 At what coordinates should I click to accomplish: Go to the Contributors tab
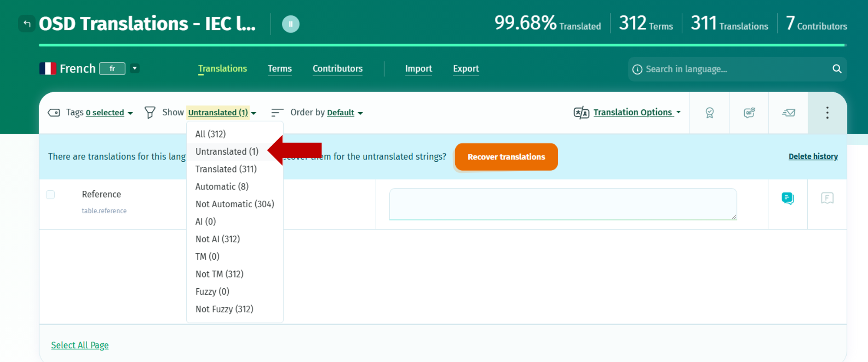[x=338, y=68]
